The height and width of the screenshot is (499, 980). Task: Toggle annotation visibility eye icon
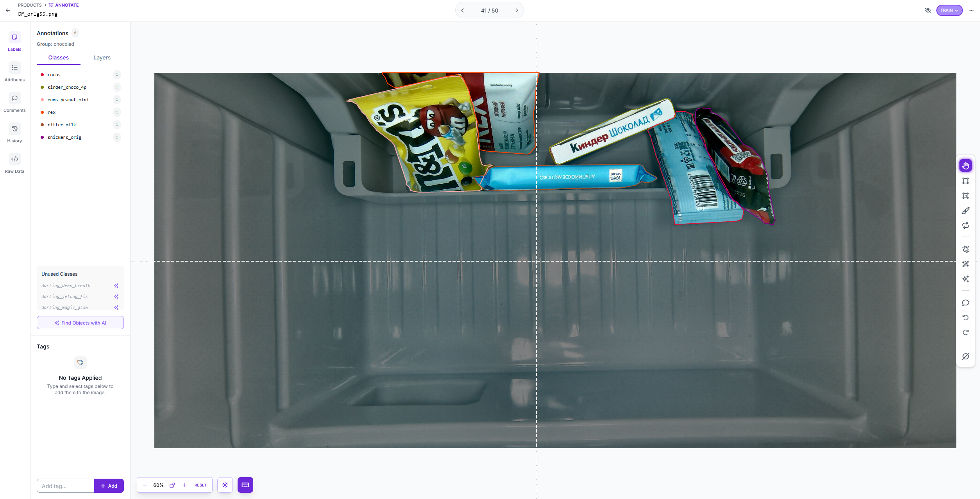[x=928, y=11]
